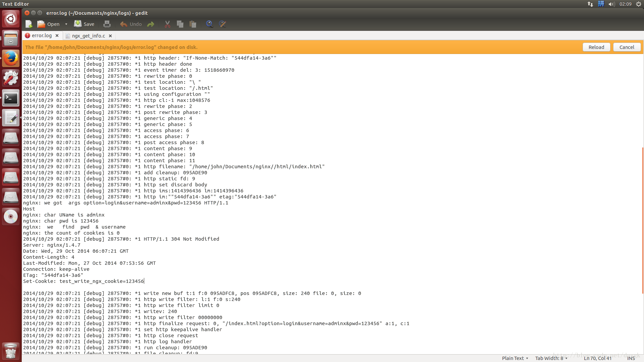
Task: Paste clipboard with paste icon
Action: pyautogui.click(x=193, y=24)
